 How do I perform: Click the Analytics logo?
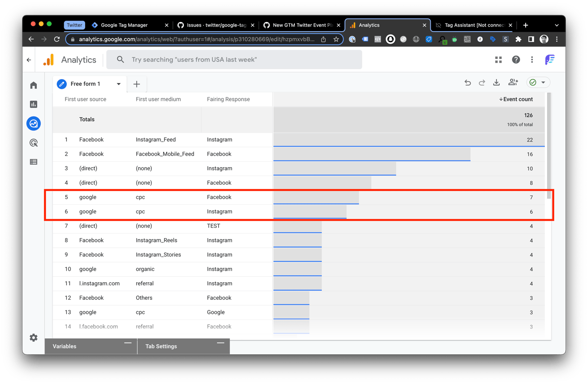tap(49, 60)
